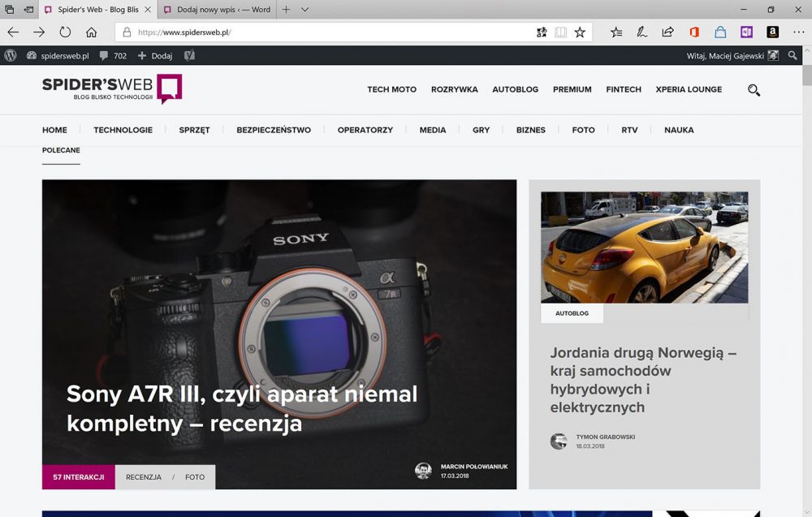Image resolution: width=812 pixels, height=517 pixels.
Task: Open reading view book icon
Action: tap(560, 32)
